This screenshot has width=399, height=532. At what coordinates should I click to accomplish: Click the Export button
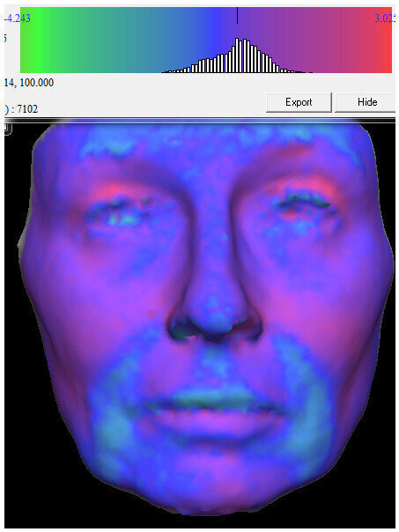click(299, 102)
